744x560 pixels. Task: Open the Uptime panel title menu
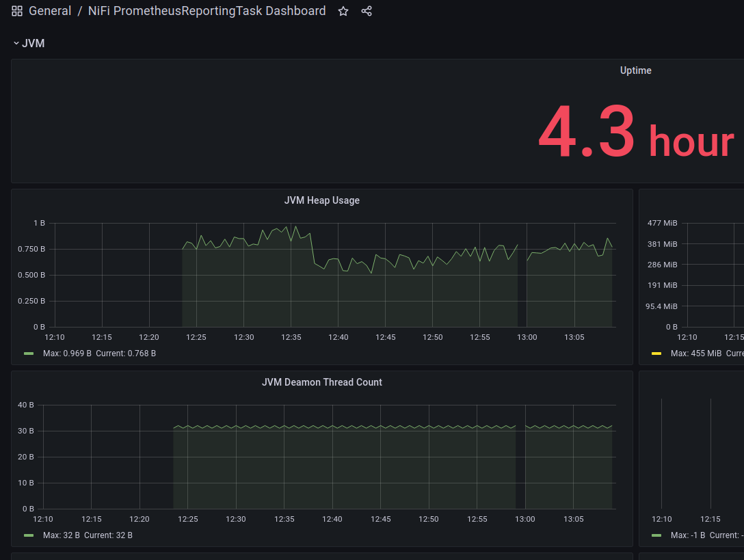pyautogui.click(x=635, y=70)
